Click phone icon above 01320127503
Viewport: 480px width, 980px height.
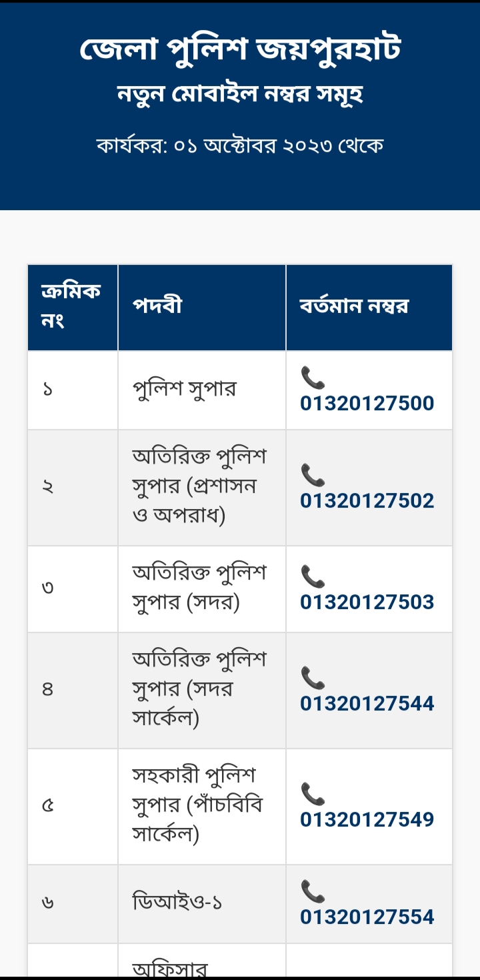[313, 577]
